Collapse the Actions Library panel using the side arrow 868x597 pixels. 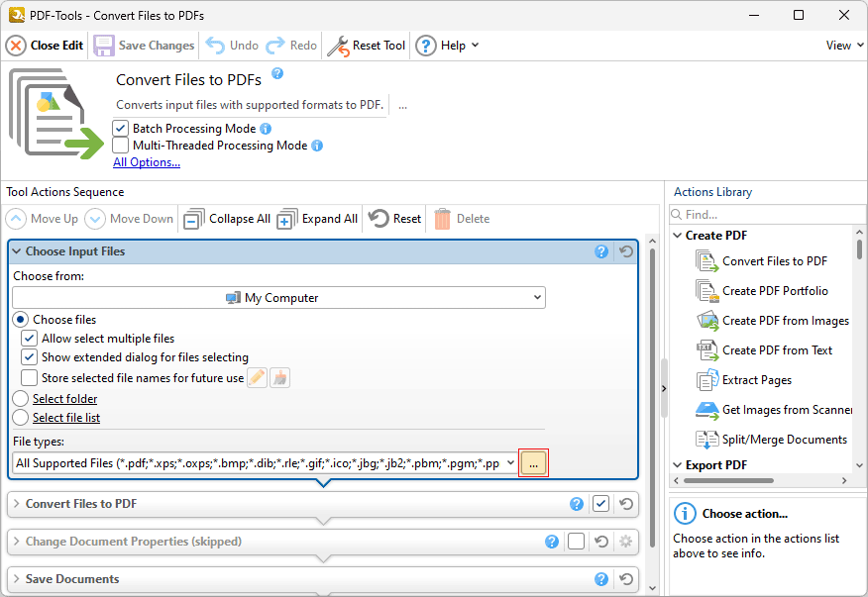point(664,389)
